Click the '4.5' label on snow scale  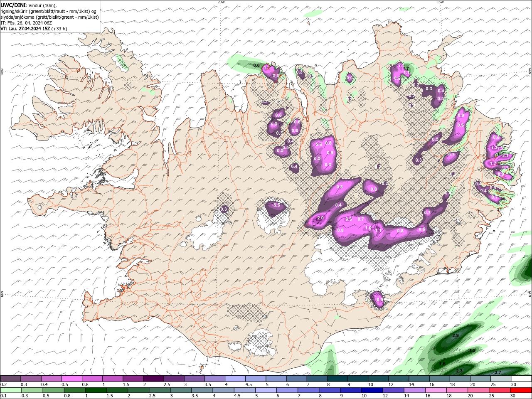(249, 384)
